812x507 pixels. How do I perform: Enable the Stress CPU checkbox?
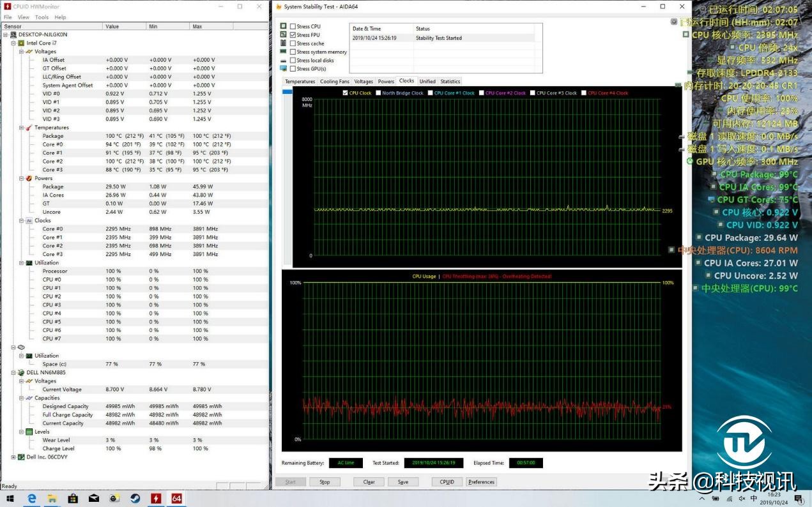point(293,26)
